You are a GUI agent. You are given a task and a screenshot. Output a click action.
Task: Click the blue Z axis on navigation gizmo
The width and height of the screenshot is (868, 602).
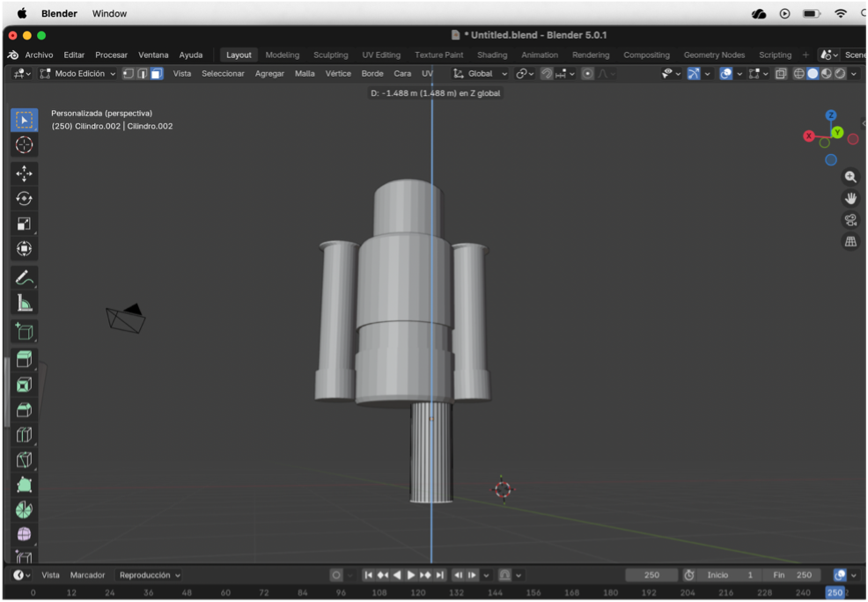(x=831, y=115)
